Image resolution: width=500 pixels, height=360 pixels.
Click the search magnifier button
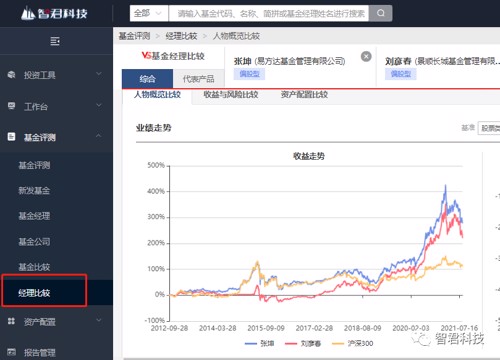[380, 13]
